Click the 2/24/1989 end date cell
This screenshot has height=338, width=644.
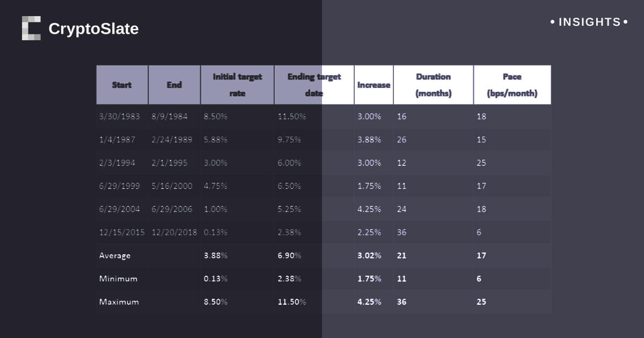tap(170, 139)
